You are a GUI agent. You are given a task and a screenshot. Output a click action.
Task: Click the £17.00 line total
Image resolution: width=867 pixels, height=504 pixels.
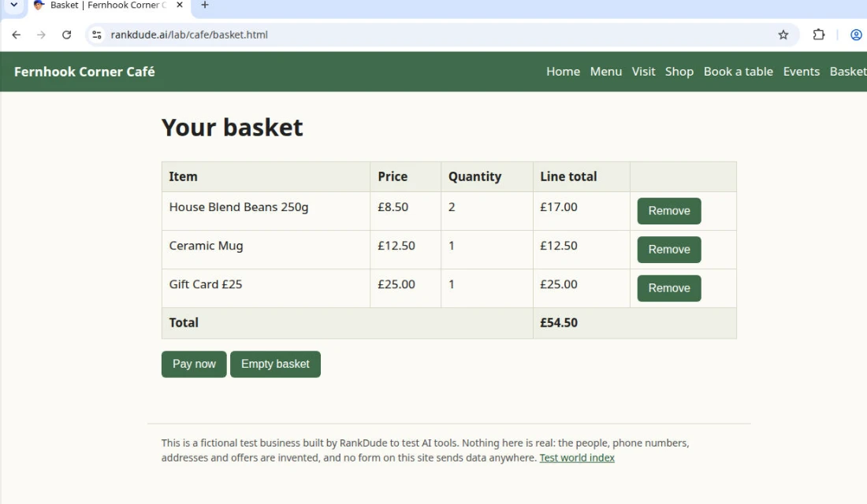[559, 207]
